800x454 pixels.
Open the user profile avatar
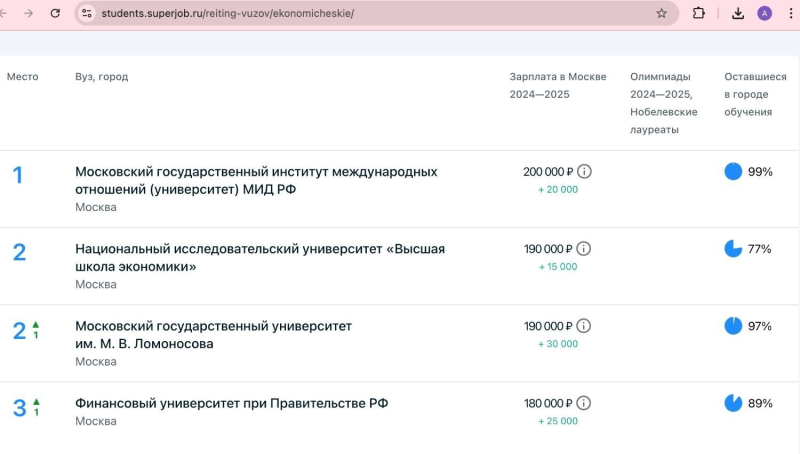coord(765,13)
